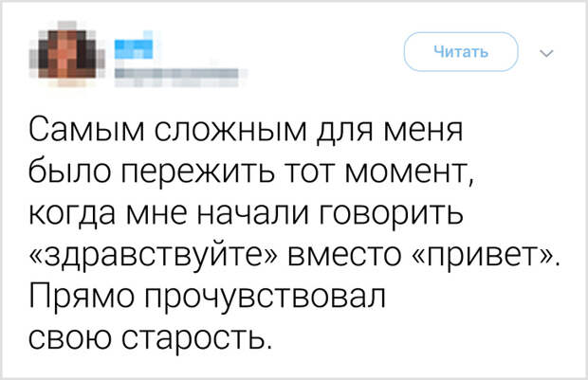This screenshot has height=380, width=588.
Task: Expand the chevron menu next to Читать
Action: (546, 54)
